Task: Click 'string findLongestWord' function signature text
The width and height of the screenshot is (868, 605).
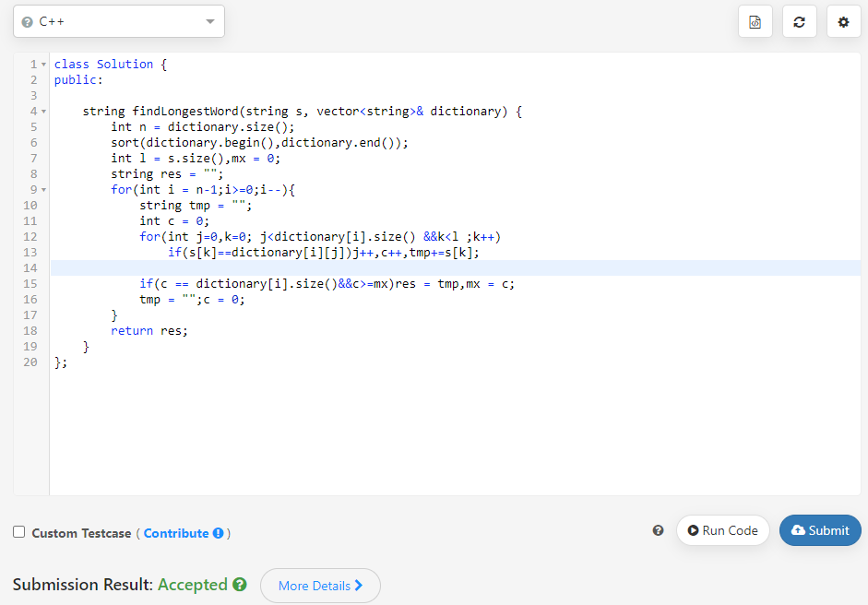Action: 161,112
